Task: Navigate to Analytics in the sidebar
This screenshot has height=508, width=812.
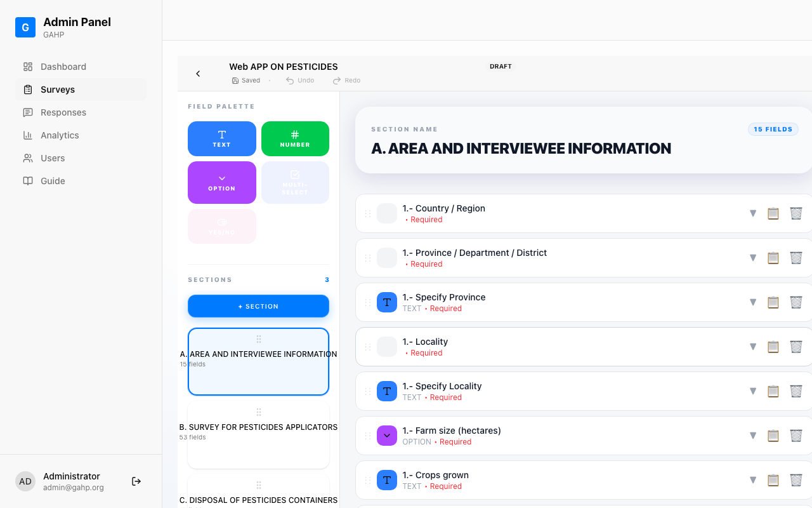Action: pyautogui.click(x=58, y=135)
